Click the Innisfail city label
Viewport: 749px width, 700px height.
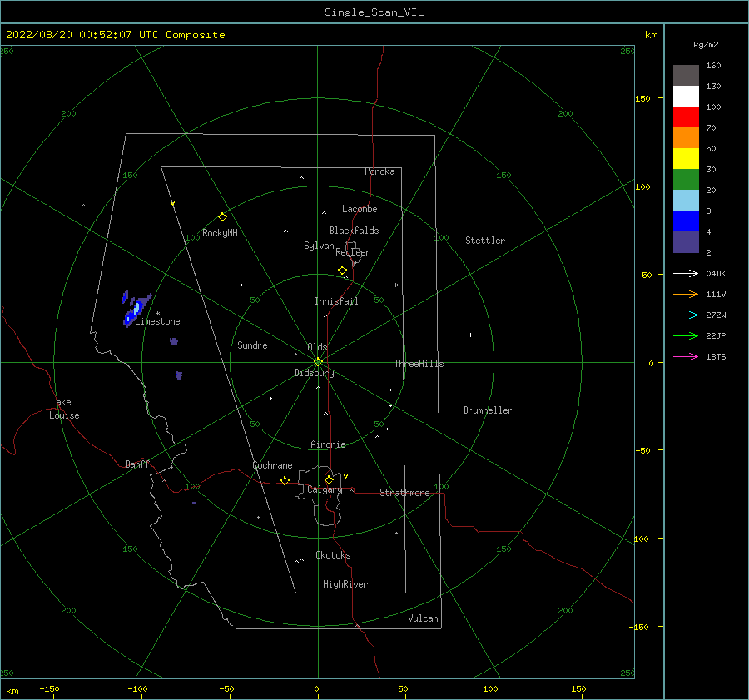[x=336, y=301]
